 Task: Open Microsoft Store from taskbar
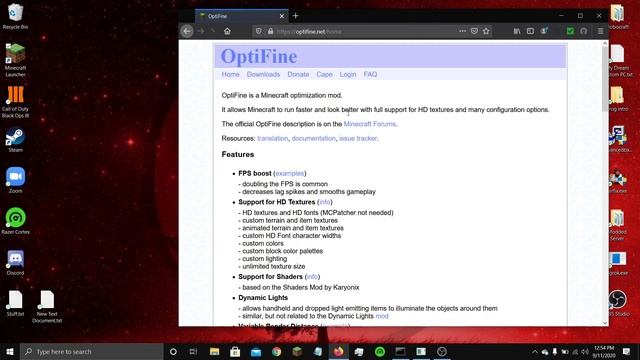pos(235,351)
